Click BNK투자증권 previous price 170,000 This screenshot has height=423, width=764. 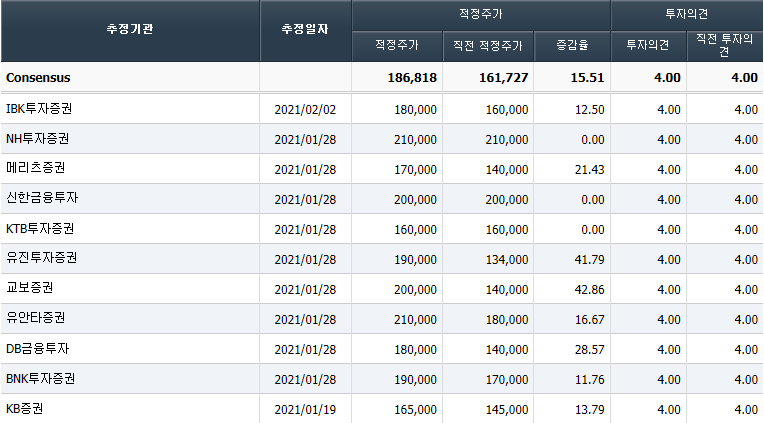[507, 380]
